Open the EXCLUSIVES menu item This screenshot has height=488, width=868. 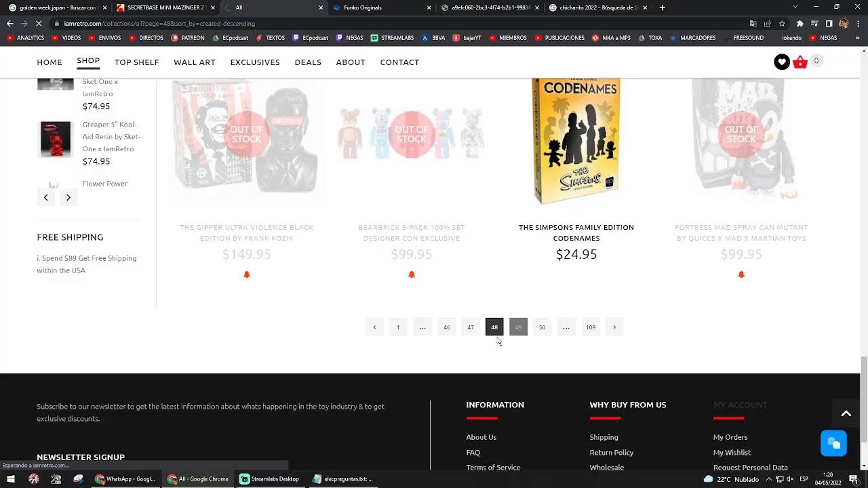255,62
